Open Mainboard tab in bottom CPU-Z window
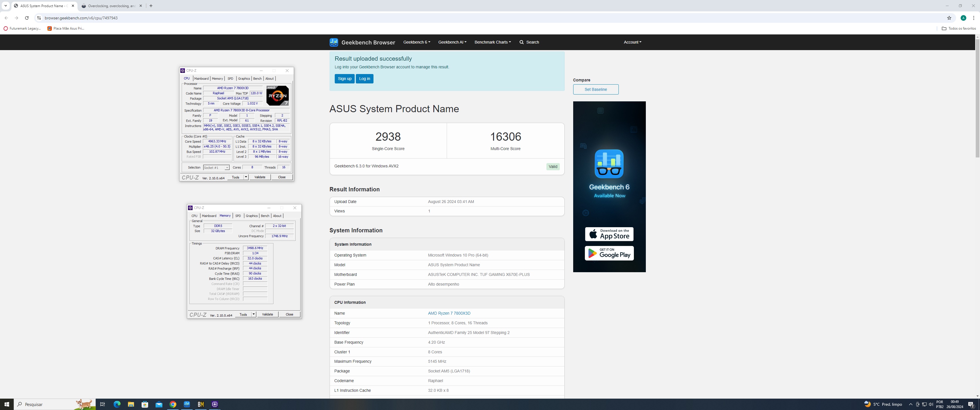Viewport: 980px width, 410px height. tap(209, 216)
